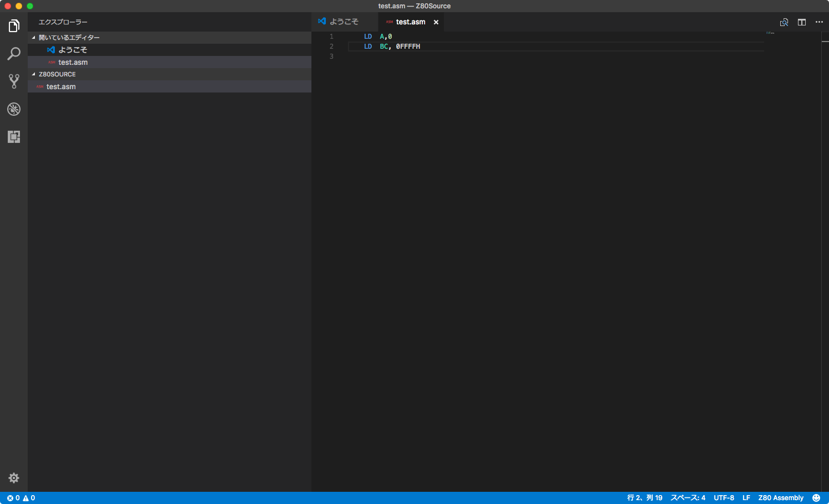Click the feedback smiley in status bar

[x=816, y=497]
